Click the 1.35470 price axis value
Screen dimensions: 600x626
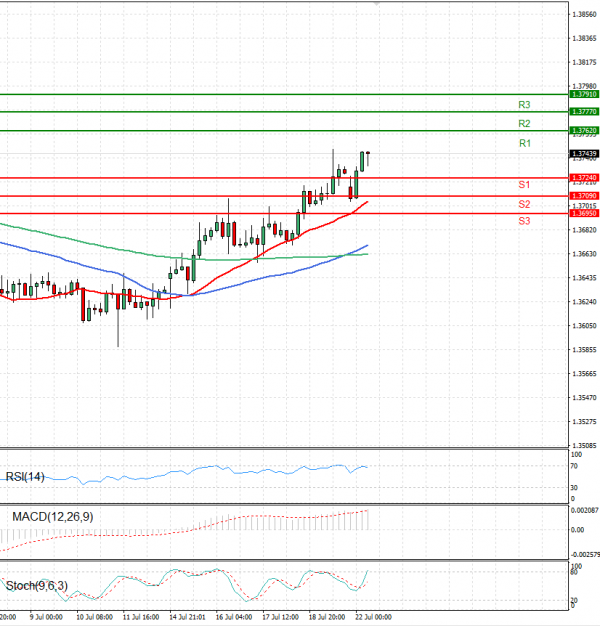[584, 398]
